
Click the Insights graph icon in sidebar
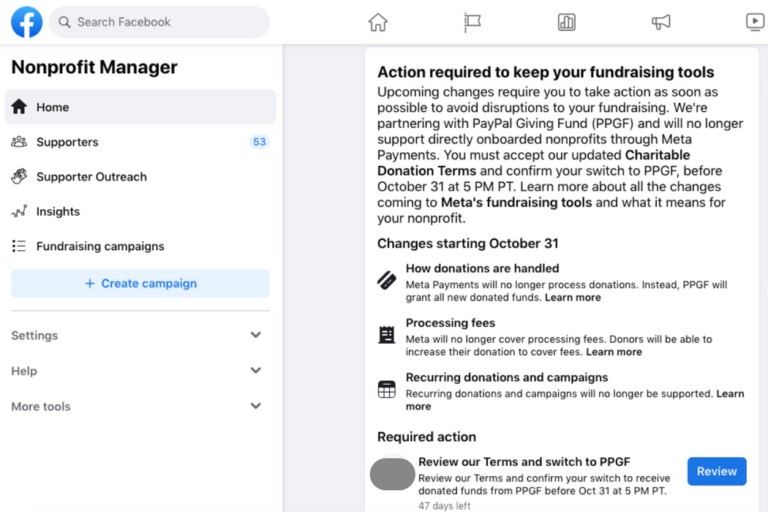(19, 211)
